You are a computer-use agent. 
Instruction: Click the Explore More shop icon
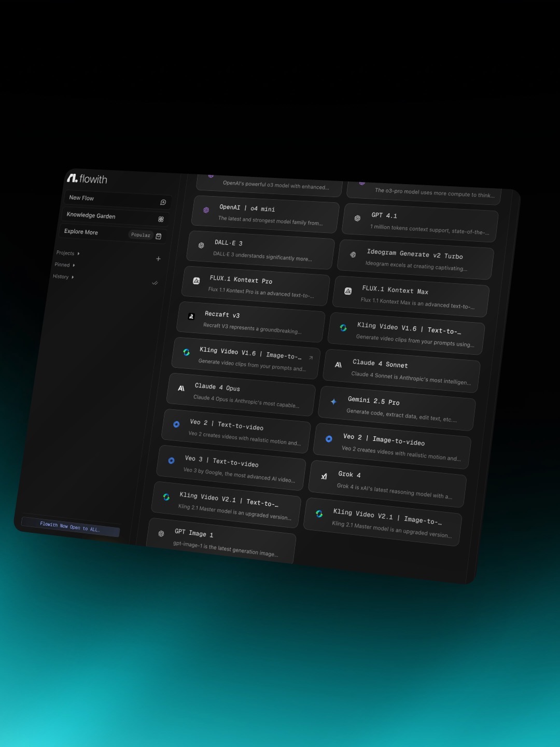tap(159, 236)
